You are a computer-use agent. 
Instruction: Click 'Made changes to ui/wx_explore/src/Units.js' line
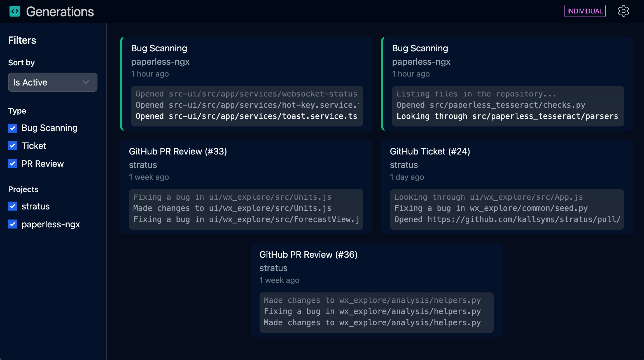coord(232,208)
